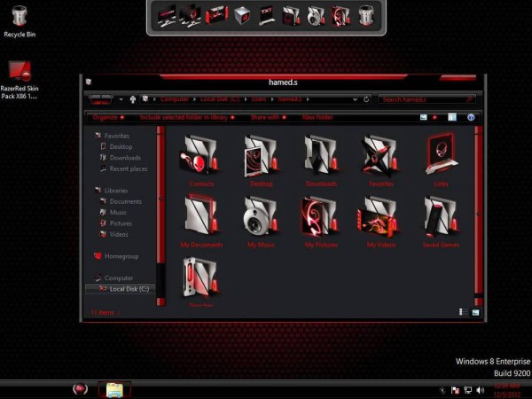Select Homegroup in navigation pane
The height and width of the screenshot is (399, 532).
(x=116, y=256)
